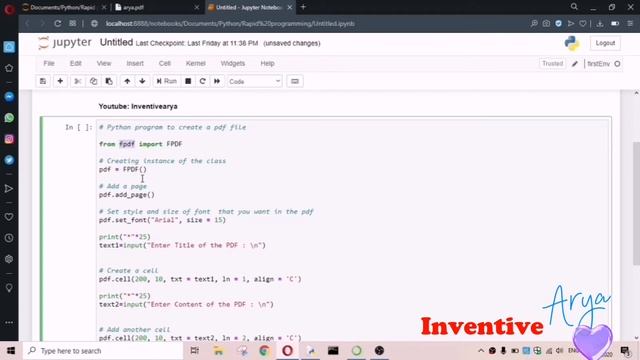640x360 pixels.
Task: Click the firstEnv kernel name
Action: (598, 64)
